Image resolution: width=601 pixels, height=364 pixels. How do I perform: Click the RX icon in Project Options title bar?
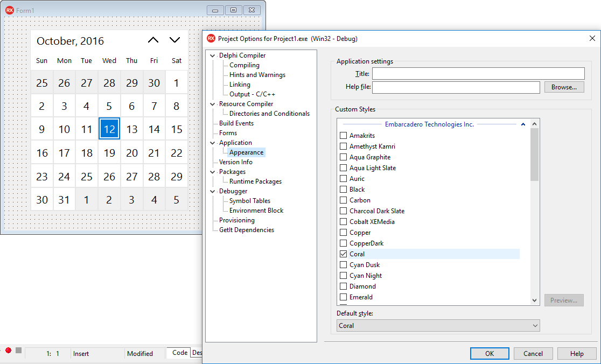[211, 38]
